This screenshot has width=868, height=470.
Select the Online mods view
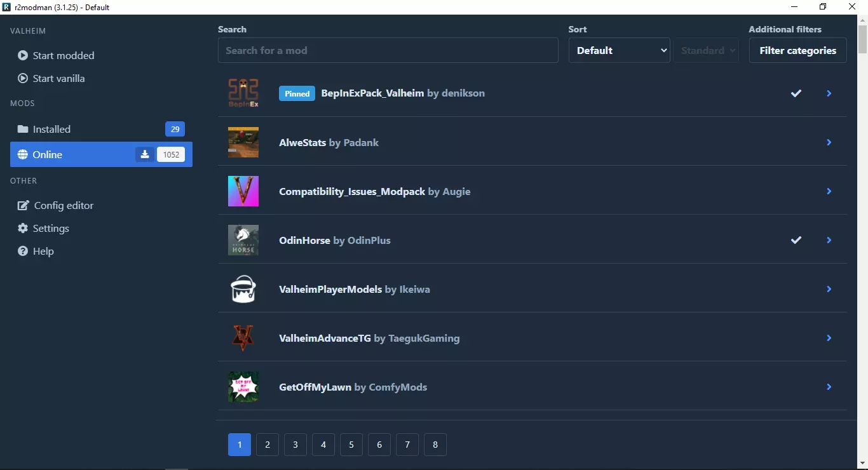[101, 154]
